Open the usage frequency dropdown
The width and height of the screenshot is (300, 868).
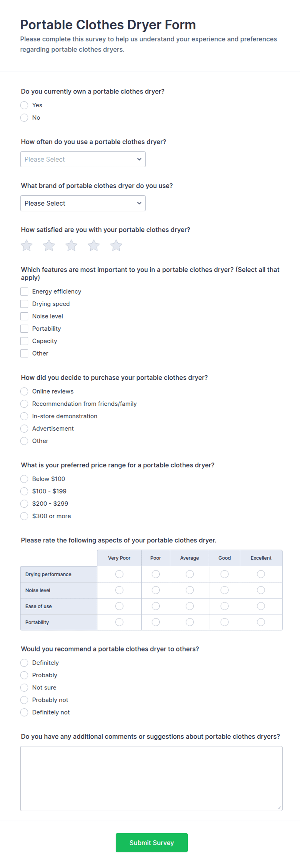tap(83, 159)
